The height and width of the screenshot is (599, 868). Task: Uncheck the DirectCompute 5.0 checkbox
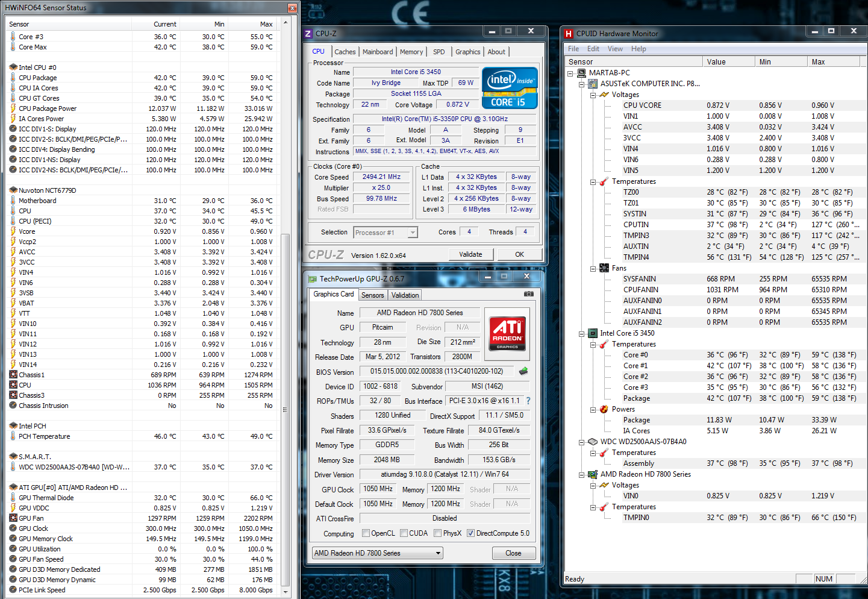[470, 533]
